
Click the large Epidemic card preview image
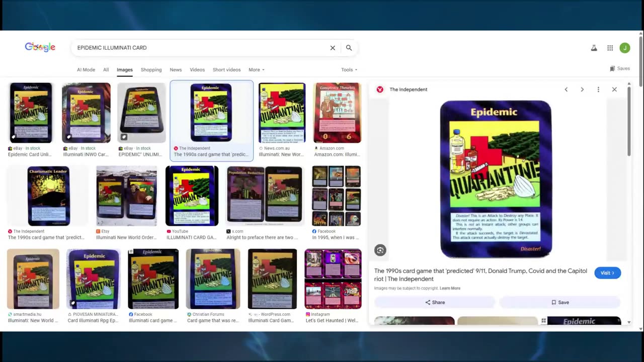click(496, 179)
